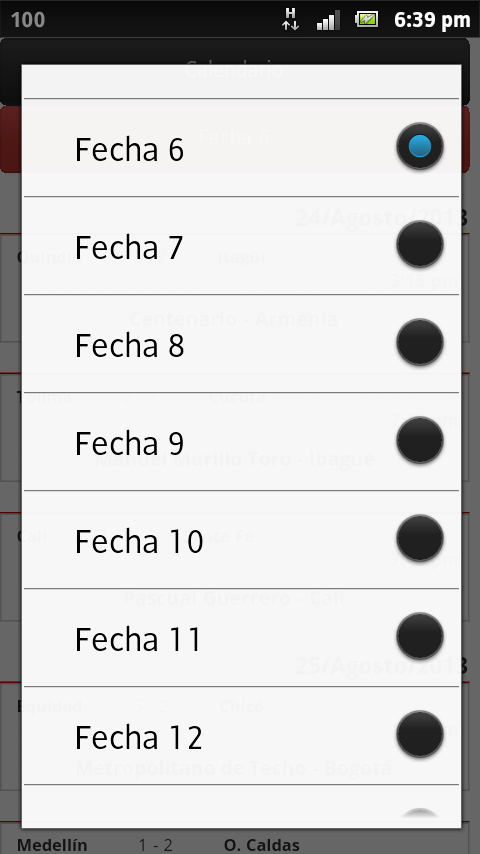
Task: Select the Fecha 11 radio button
Action: coord(420,637)
